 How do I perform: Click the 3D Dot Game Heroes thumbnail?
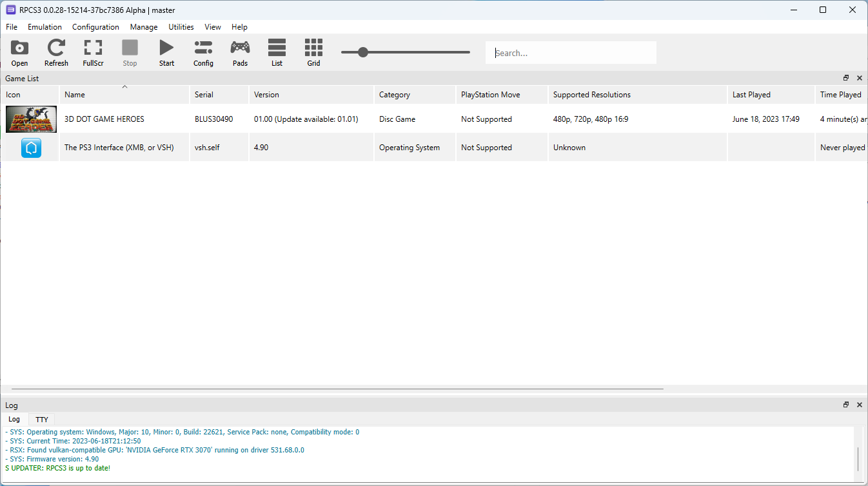point(31,119)
